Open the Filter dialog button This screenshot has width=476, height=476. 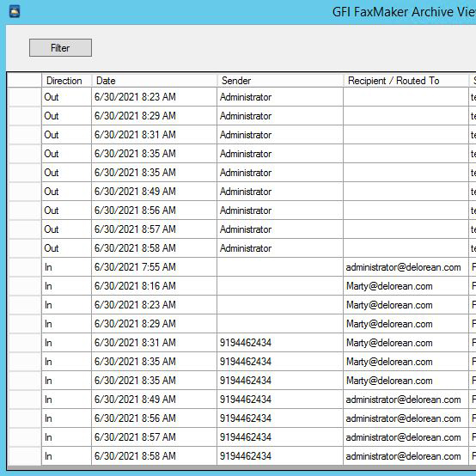point(60,47)
